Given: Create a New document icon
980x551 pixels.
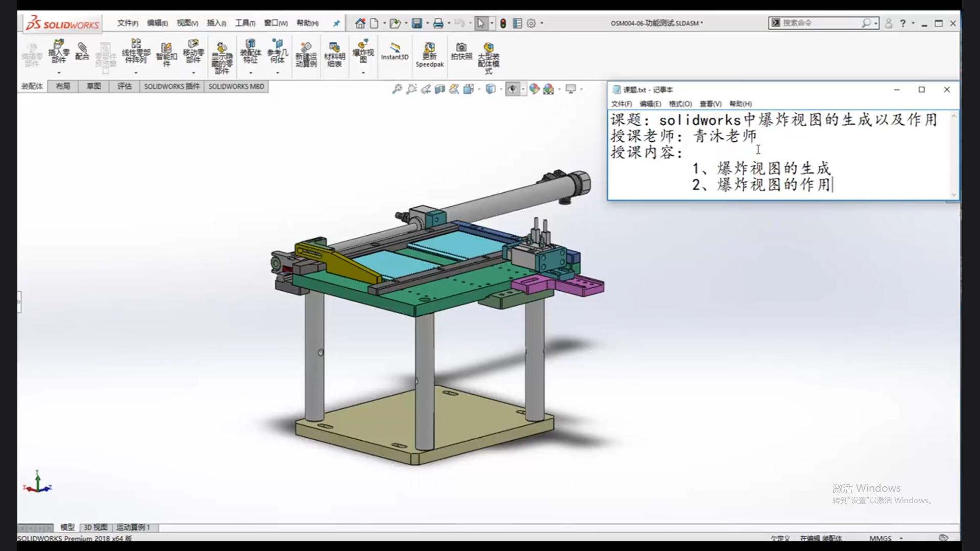Looking at the screenshot, I should (x=374, y=23).
